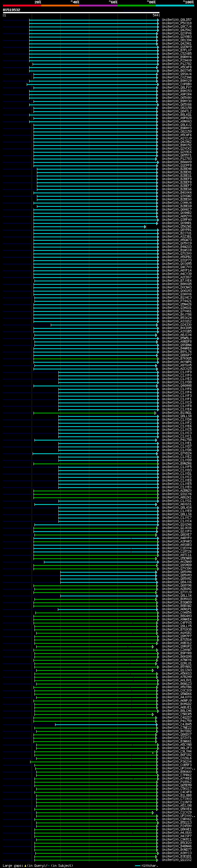Select UniRef100_Q84TL2 entry
Image resolution: width=197 pixels, height=868 pixels.
click(176, 111)
